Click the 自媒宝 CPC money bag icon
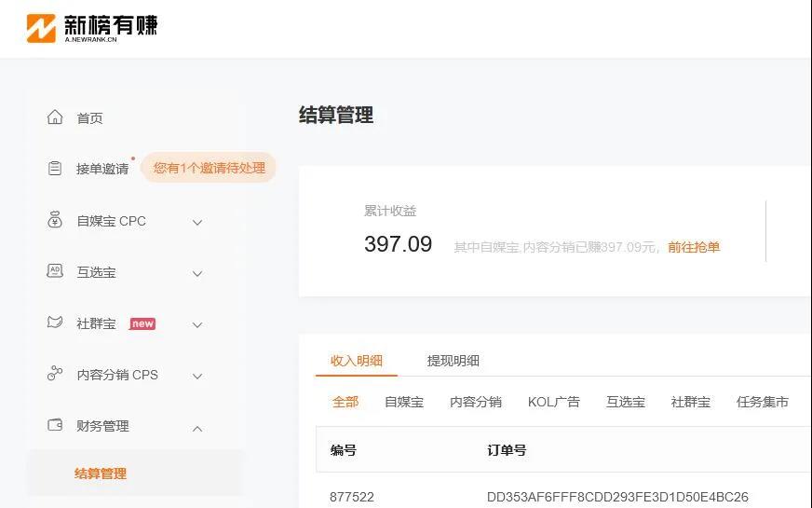The width and height of the screenshot is (812, 508). 55,221
